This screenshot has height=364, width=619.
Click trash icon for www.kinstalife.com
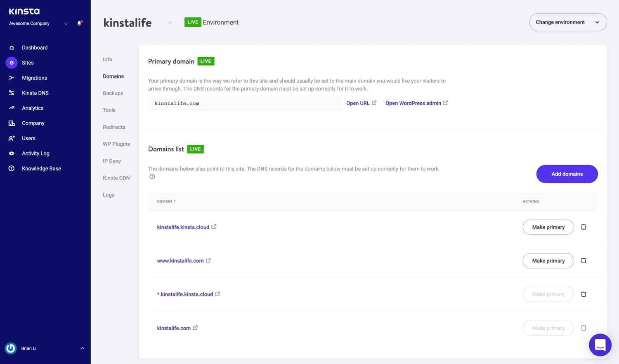tap(584, 261)
